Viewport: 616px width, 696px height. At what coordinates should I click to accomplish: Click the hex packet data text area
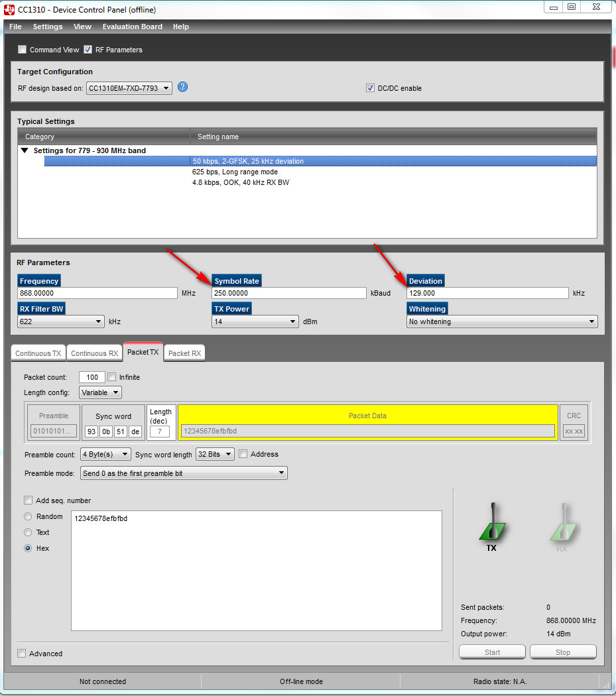(x=256, y=570)
